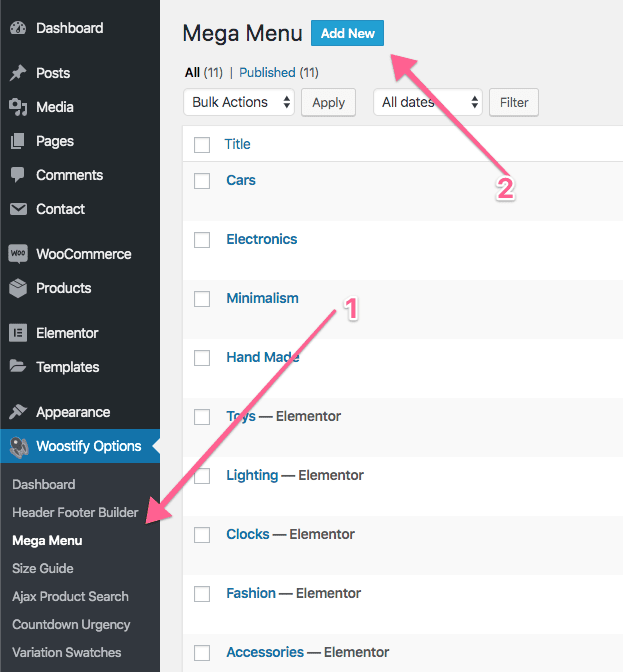Click the Contact envelope icon
Image resolution: width=623 pixels, height=672 pixels.
pos(18,209)
